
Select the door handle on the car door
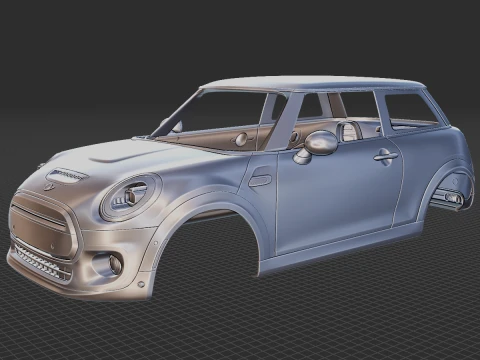[x=385, y=156]
